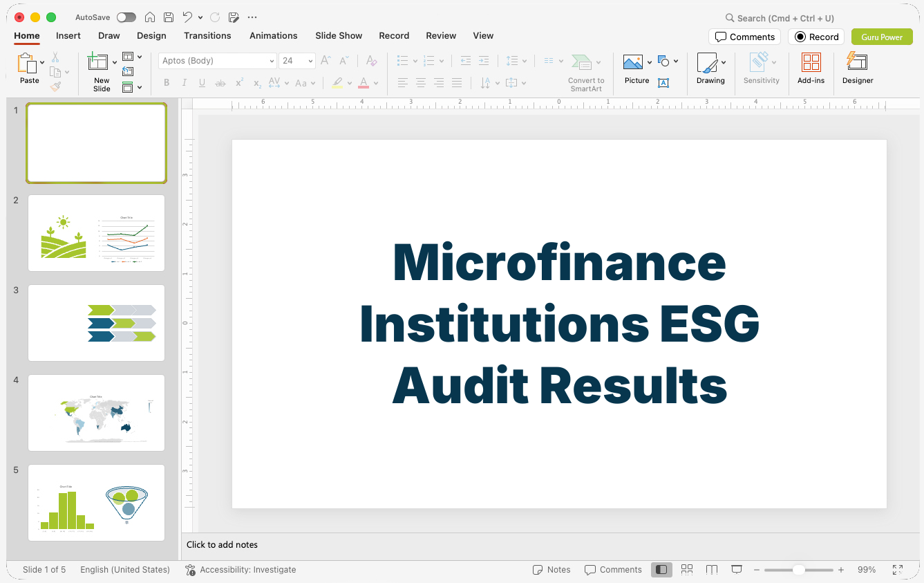Undo the last action
Screen dimensions: 924x583
point(187,17)
